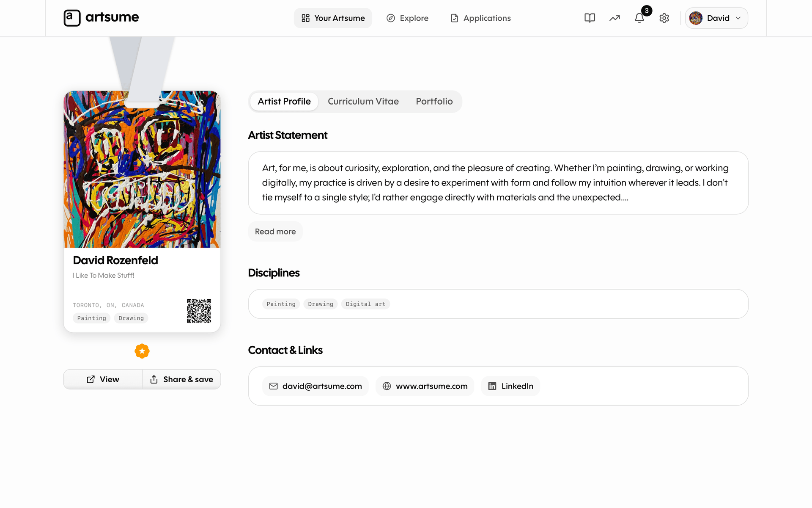This screenshot has width=812, height=508.
Task: Click Read more under Artist Statement
Action: point(275,232)
